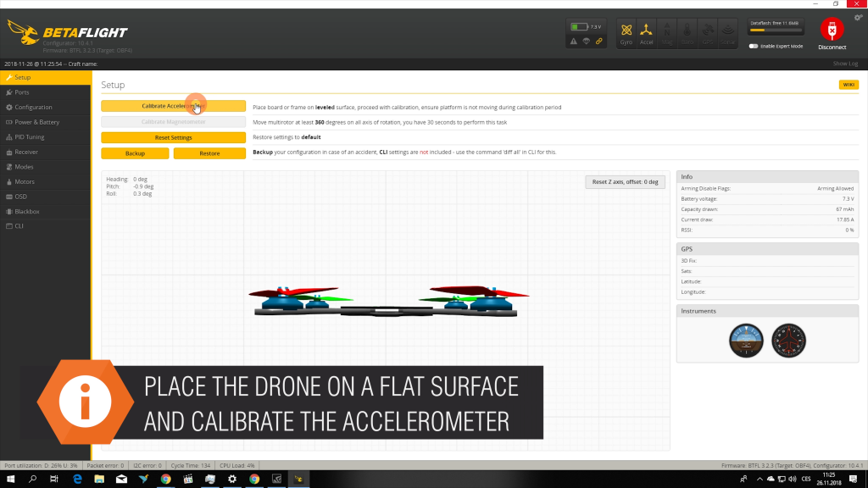The height and width of the screenshot is (488, 868).
Task: Go to Configuration tab
Action: pyautogui.click(x=46, y=108)
